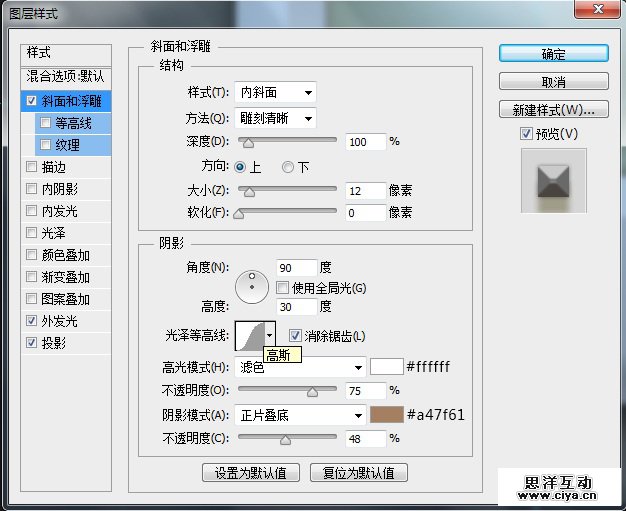Open the brown shadow color swatch
Image resolution: width=626 pixels, height=511 pixels.
click(x=386, y=415)
